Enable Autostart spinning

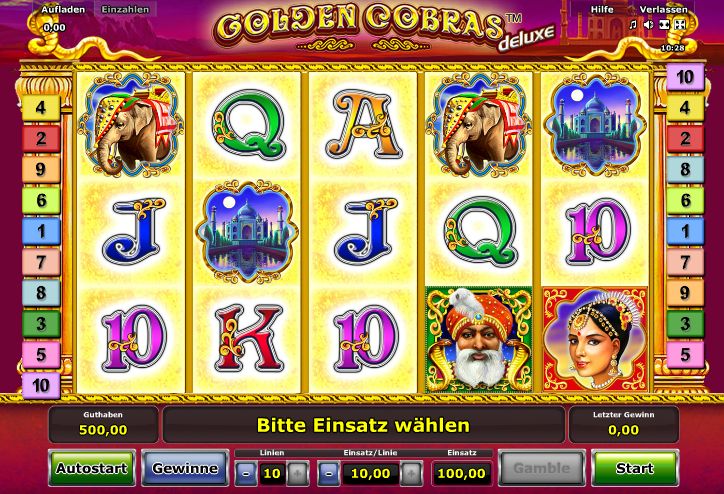92,468
